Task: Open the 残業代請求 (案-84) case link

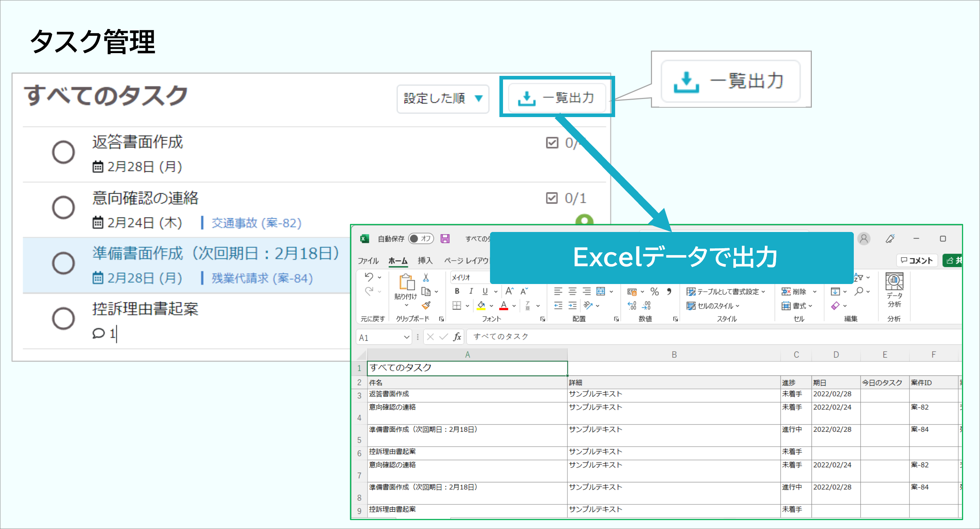Action: (x=262, y=278)
